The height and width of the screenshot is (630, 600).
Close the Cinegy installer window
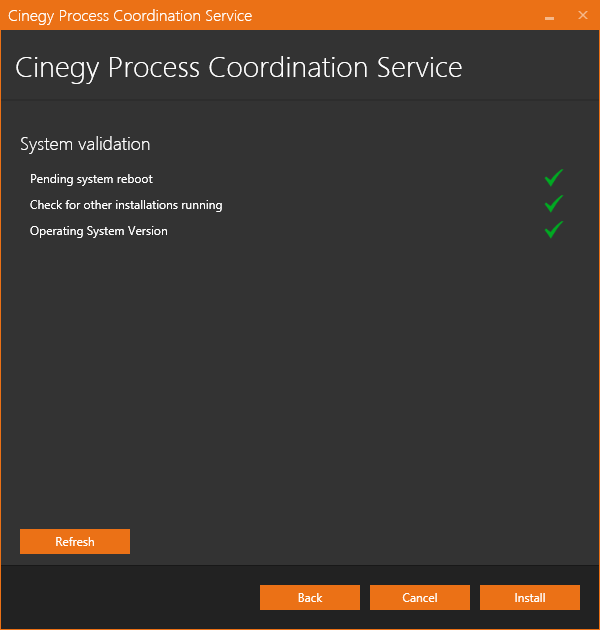pyautogui.click(x=583, y=15)
